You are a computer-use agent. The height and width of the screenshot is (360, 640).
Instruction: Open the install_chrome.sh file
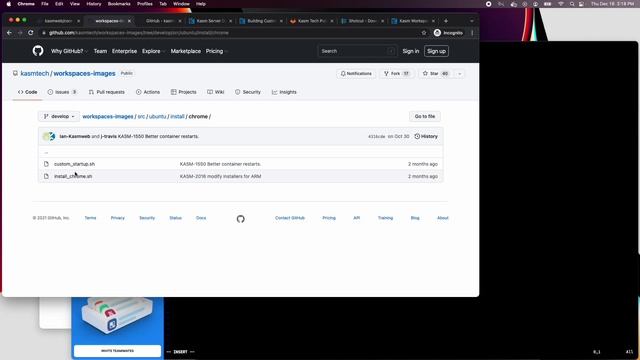(73, 176)
